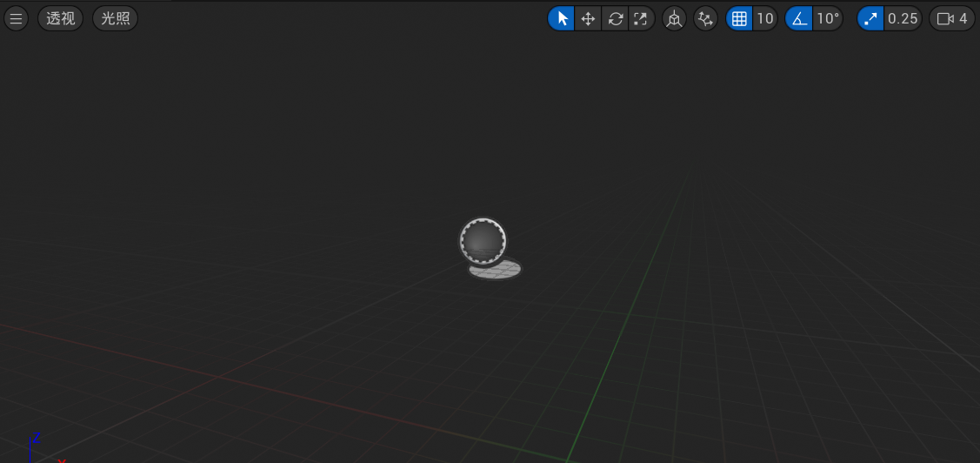Toggle scale snapping
Viewport: 980px width, 463px height.
[870, 19]
